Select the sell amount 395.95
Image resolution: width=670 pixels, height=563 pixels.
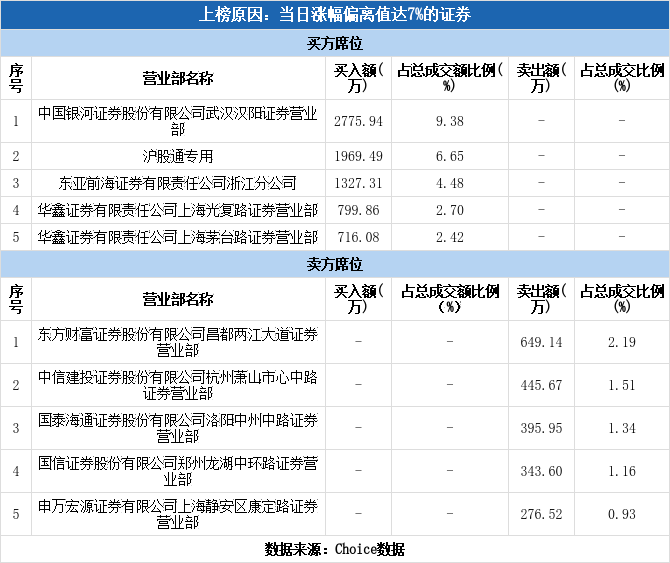pyautogui.click(x=541, y=428)
